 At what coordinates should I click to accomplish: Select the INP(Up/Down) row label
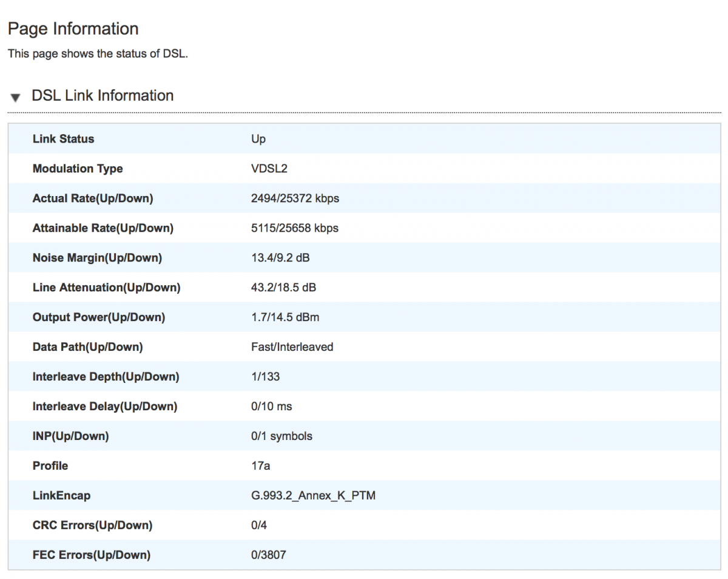pos(71,436)
